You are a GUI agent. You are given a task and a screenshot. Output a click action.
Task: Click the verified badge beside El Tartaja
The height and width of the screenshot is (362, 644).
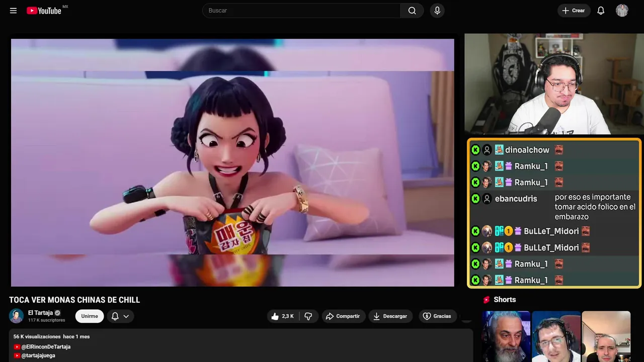pyautogui.click(x=58, y=313)
